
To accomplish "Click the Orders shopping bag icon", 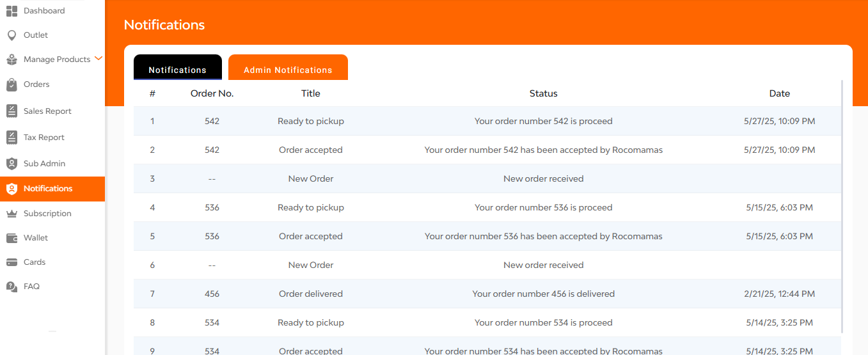I will tap(12, 84).
